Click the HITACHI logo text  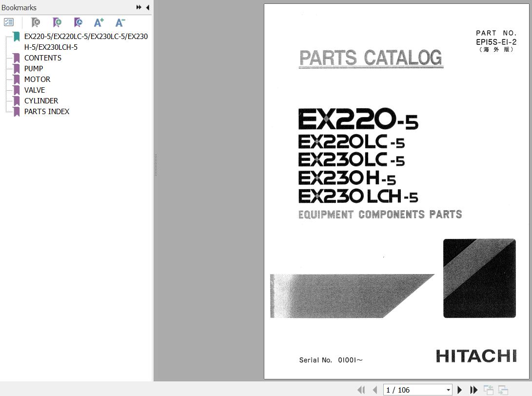476,356
